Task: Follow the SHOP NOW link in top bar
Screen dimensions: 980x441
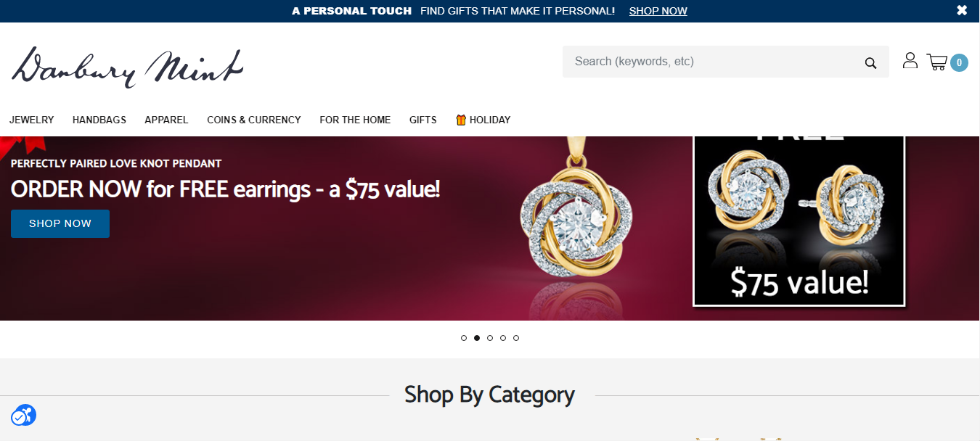Action: coord(658,11)
